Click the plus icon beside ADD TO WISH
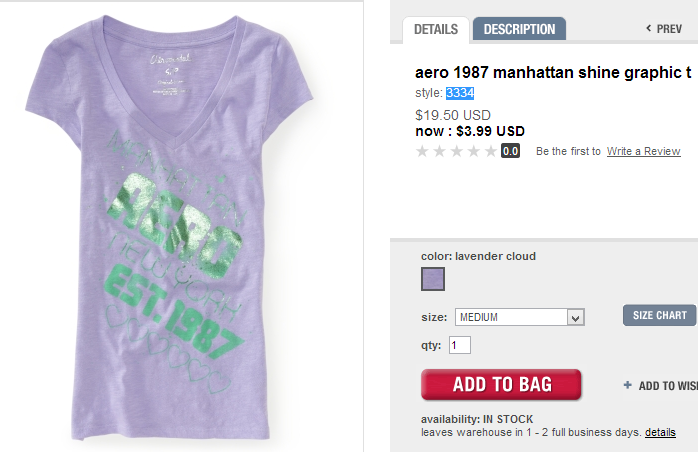698x452 pixels. 627,385
